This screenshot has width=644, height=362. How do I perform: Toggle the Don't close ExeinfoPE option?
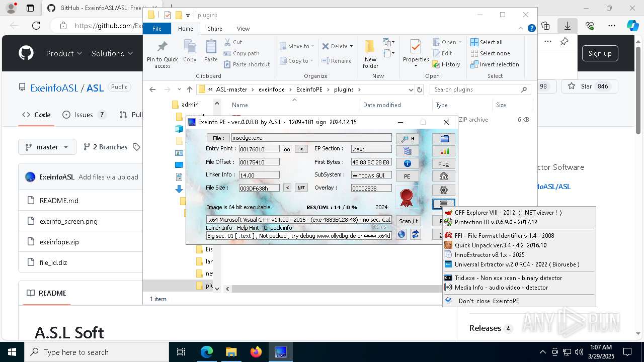(519, 301)
